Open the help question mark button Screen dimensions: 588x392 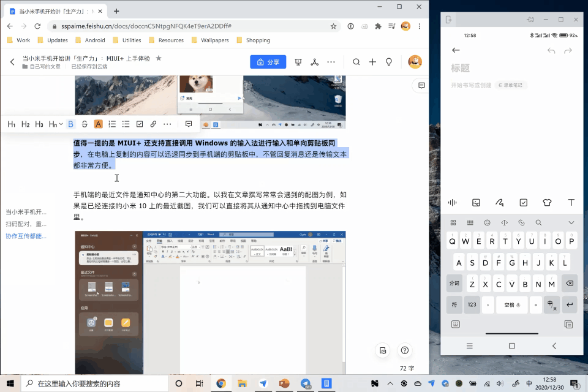tap(405, 350)
